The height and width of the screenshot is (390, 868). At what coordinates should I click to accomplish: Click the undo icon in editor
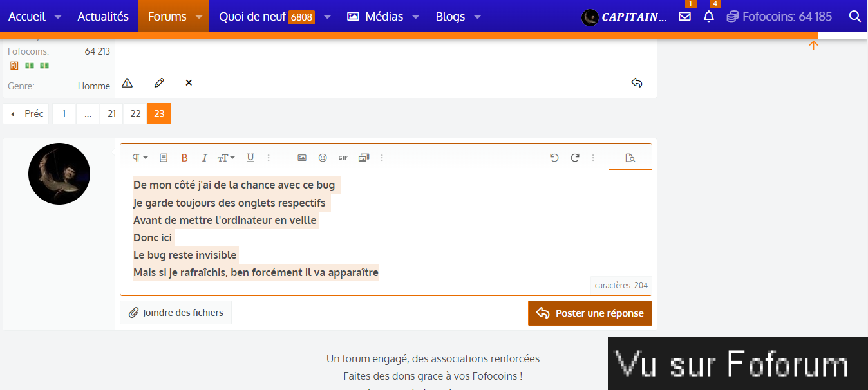[x=554, y=158]
